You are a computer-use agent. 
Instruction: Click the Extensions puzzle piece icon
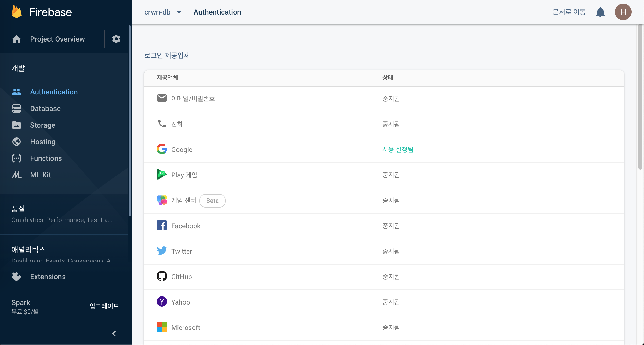pyautogui.click(x=17, y=277)
